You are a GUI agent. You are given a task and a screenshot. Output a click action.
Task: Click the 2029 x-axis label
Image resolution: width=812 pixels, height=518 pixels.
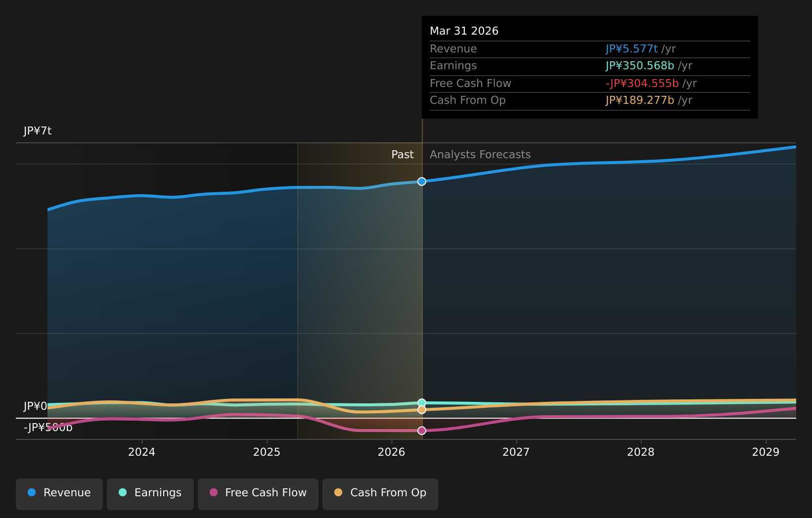click(766, 452)
